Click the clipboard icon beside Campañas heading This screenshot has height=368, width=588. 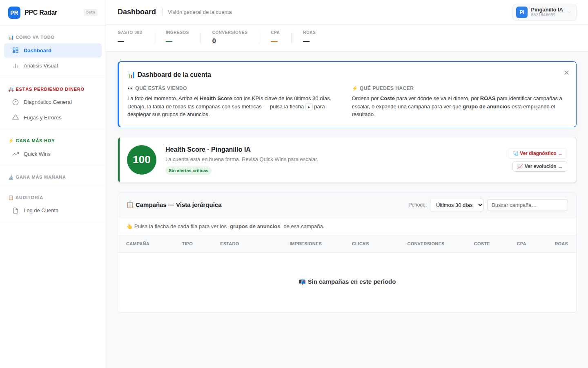click(130, 205)
